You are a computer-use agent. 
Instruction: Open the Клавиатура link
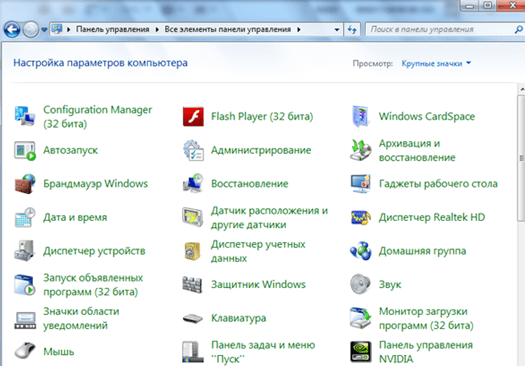[x=238, y=318]
